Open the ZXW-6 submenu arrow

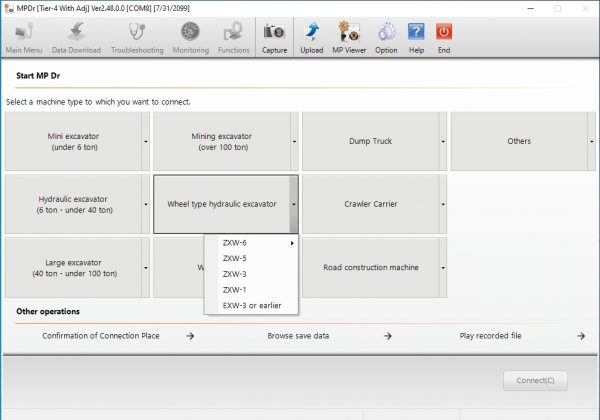point(292,243)
